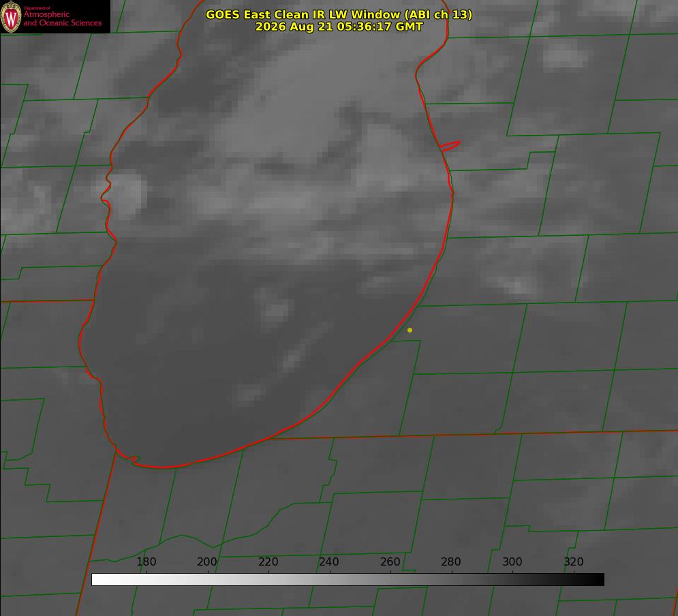Image resolution: width=678 pixels, height=616 pixels.
Task: Click the small red-outlined inlet on lake shoreline
Action: (x=450, y=146)
